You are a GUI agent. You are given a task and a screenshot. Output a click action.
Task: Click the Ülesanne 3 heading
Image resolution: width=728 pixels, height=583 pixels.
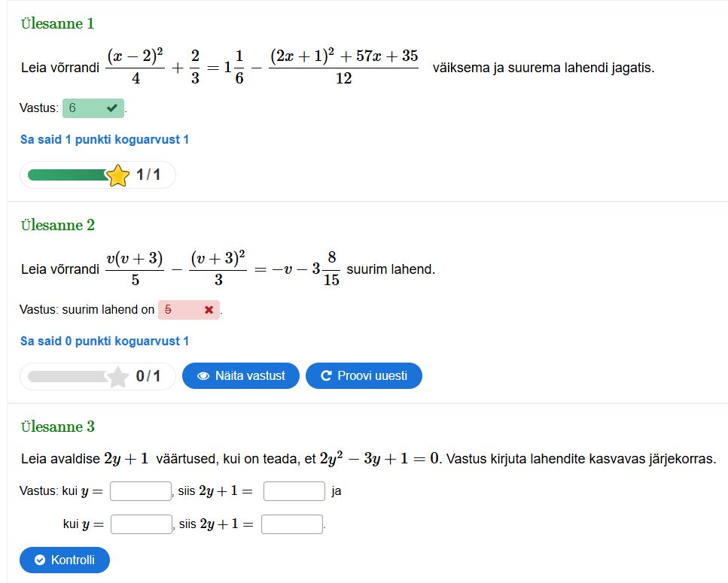[58, 427]
